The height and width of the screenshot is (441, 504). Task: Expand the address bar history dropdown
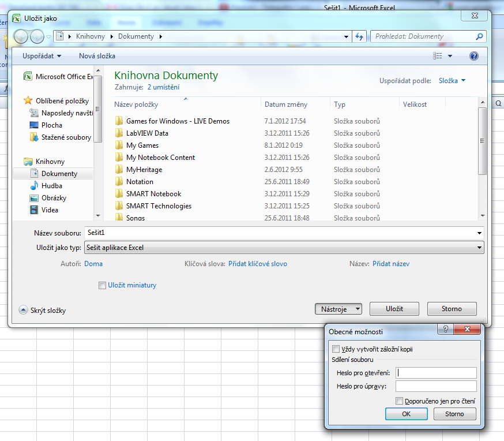(346, 37)
